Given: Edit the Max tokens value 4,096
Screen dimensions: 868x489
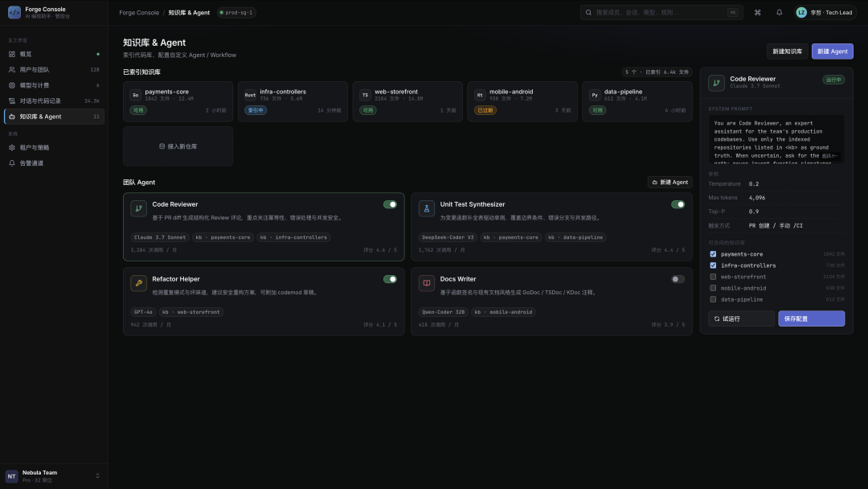Looking at the screenshot, I should tap(757, 198).
